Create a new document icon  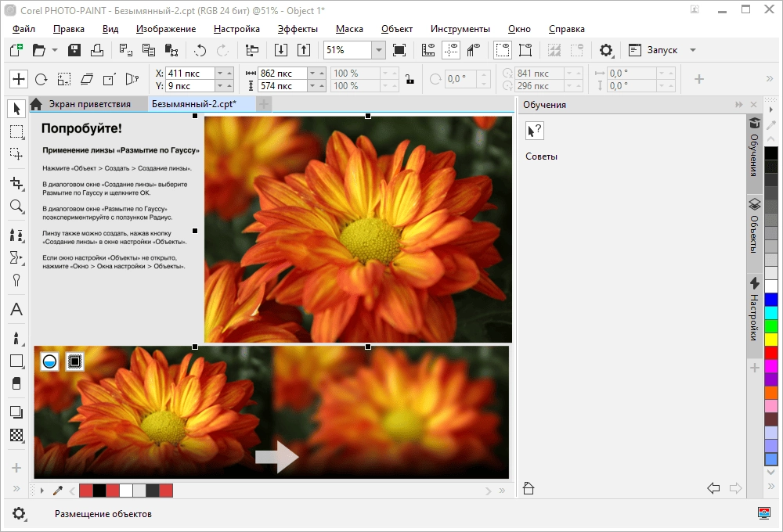[16, 50]
